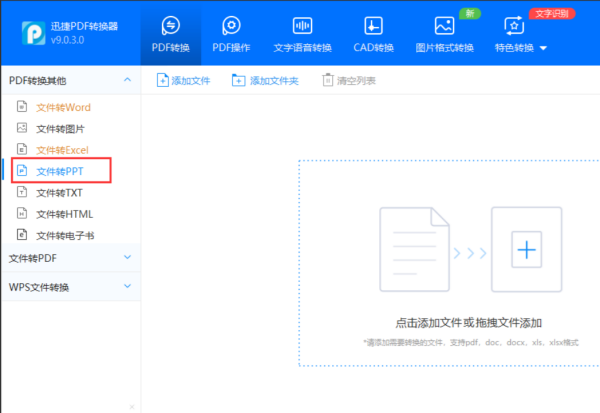The width and height of the screenshot is (600, 413).
Task: Select 文件转电子书 in sidebar
Action: [65, 235]
